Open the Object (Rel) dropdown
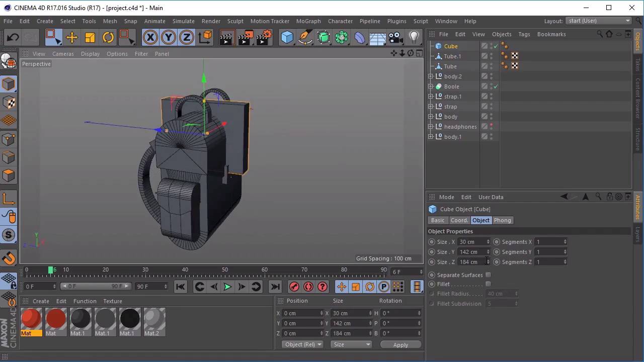 [303, 344]
